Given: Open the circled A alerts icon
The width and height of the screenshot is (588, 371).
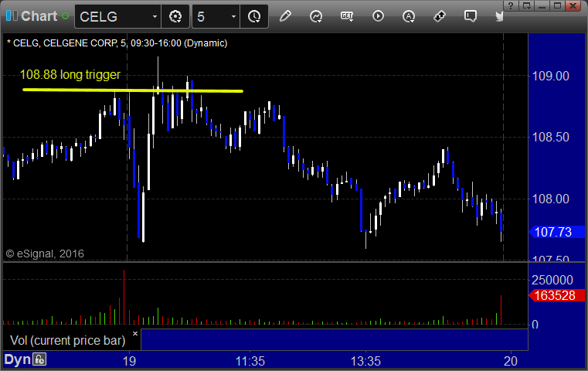Looking at the screenshot, I should click(409, 16).
